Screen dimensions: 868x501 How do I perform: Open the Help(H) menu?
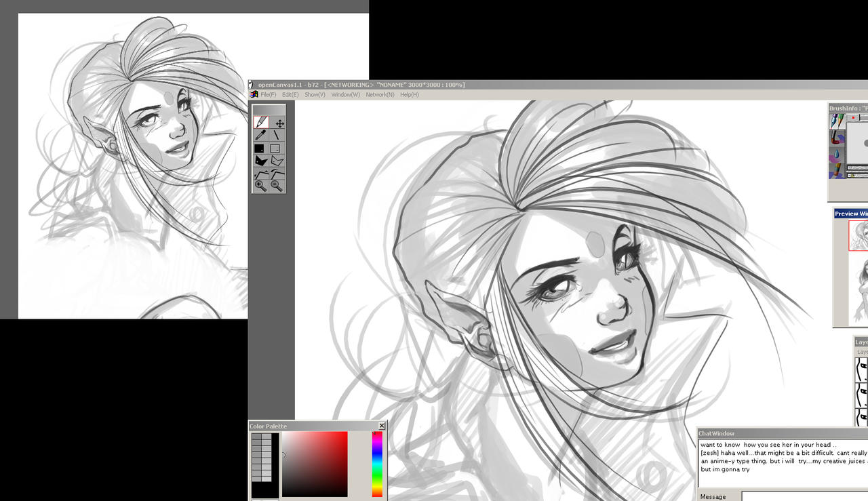click(x=410, y=94)
